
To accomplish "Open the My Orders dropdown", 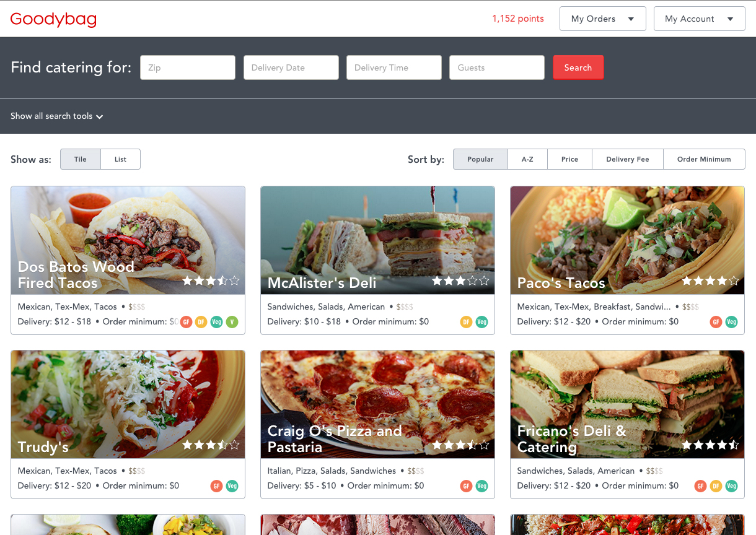I will (602, 19).
